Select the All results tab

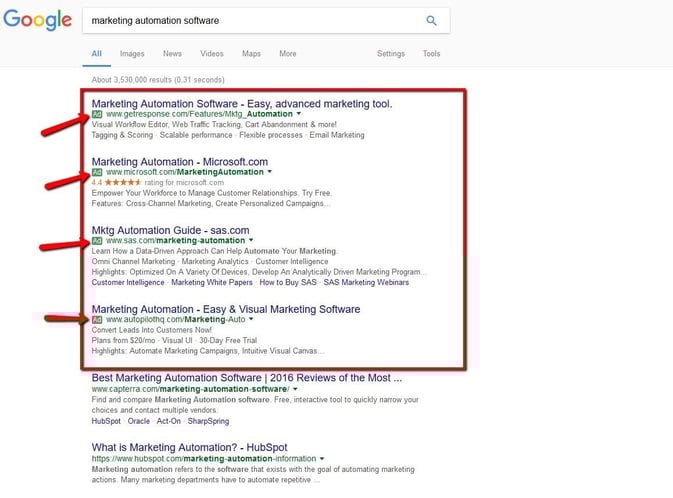(97, 54)
